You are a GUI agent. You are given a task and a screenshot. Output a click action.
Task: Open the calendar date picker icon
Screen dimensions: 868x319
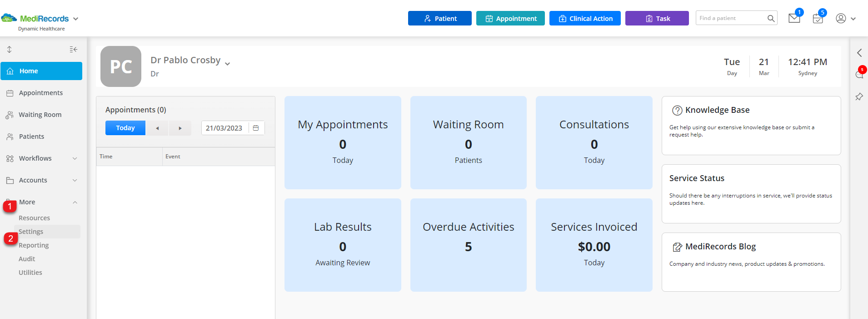(x=256, y=128)
